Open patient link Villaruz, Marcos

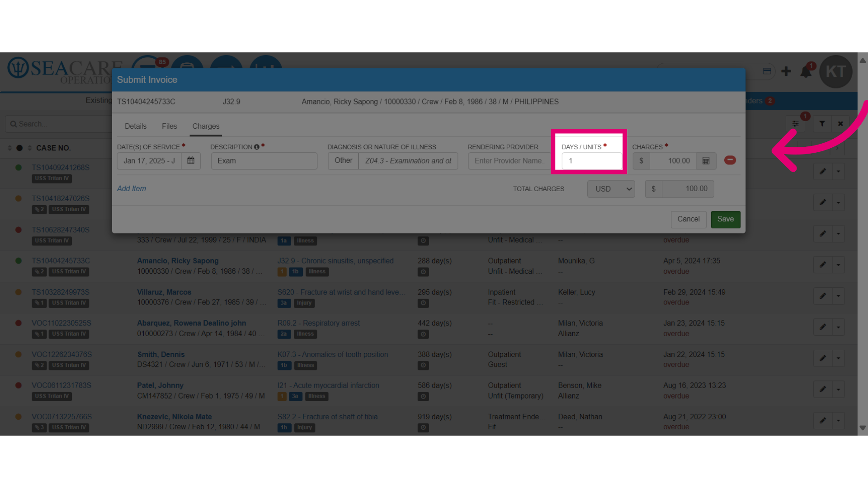[164, 292]
